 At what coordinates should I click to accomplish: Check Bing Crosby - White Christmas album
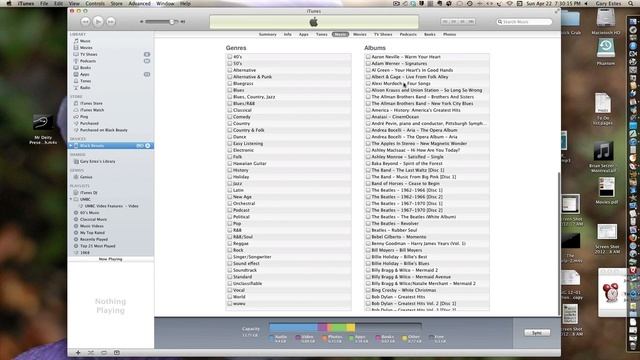368,290
